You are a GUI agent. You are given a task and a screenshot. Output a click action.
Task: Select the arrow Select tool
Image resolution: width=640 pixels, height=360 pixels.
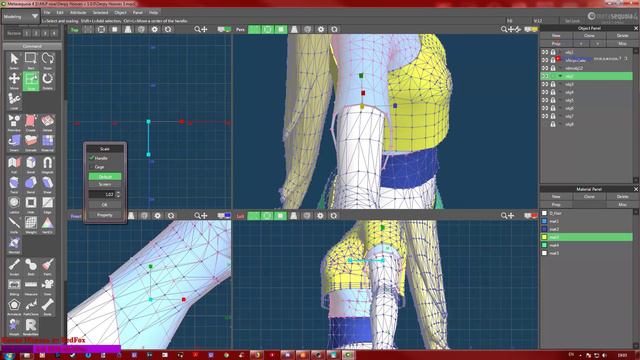coord(14,60)
